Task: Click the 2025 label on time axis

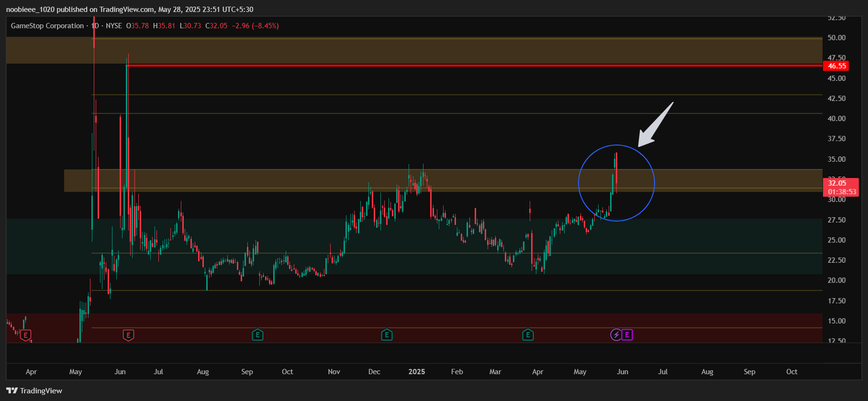Action: click(x=417, y=372)
